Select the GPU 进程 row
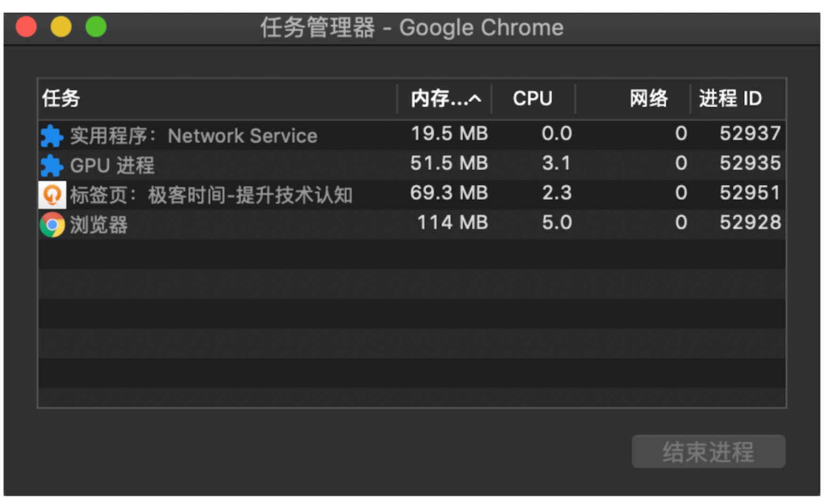The image size is (830, 504). click(x=412, y=165)
